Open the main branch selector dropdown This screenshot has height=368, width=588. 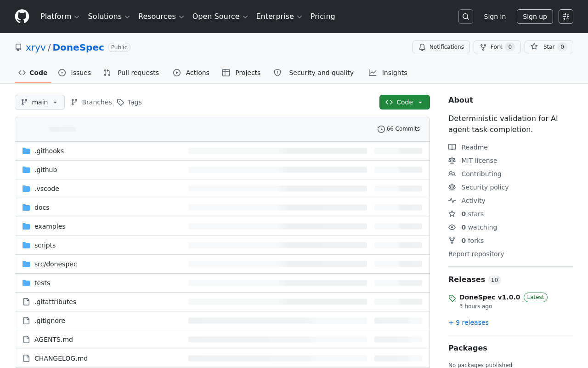coord(40,102)
